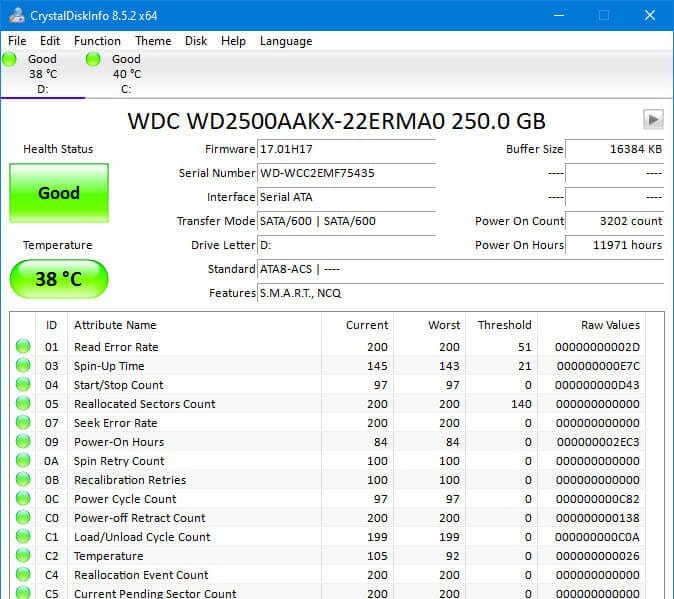Click the status orb for Load/Unload Cycle Count
Screen dimensions: 674x599
click(x=23, y=536)
